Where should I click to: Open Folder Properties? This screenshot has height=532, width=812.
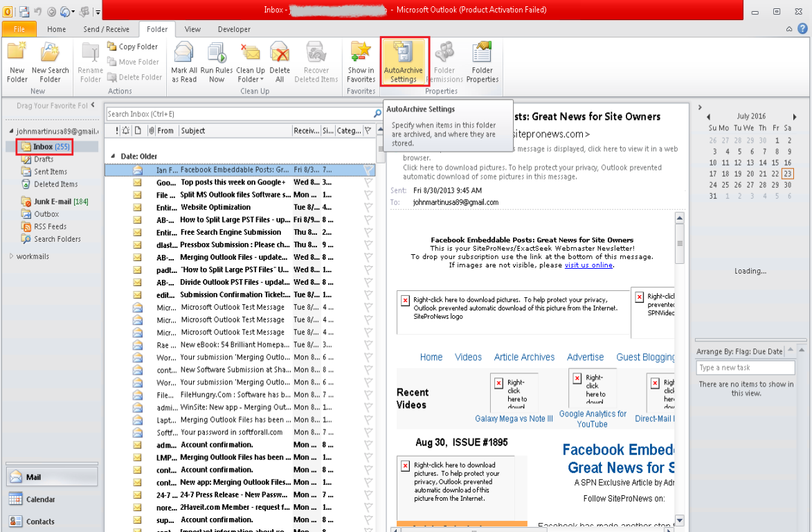coord(482,62)
